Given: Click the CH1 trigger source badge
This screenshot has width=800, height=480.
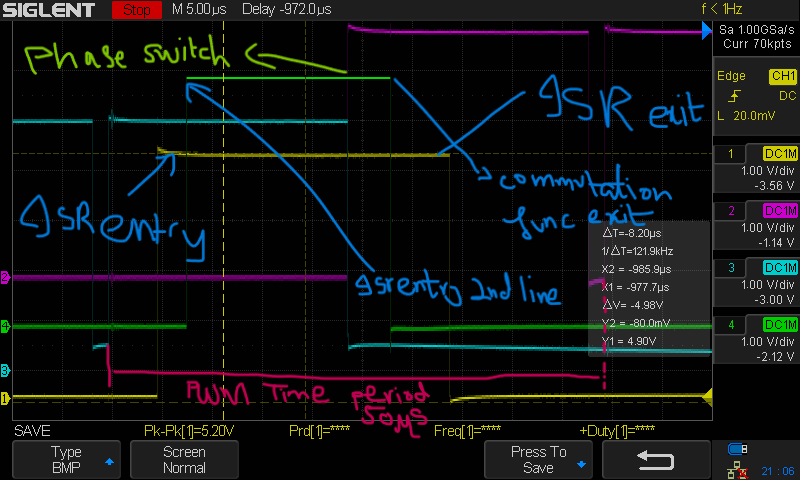Looking at the screenshot, I should pos(783,77).
